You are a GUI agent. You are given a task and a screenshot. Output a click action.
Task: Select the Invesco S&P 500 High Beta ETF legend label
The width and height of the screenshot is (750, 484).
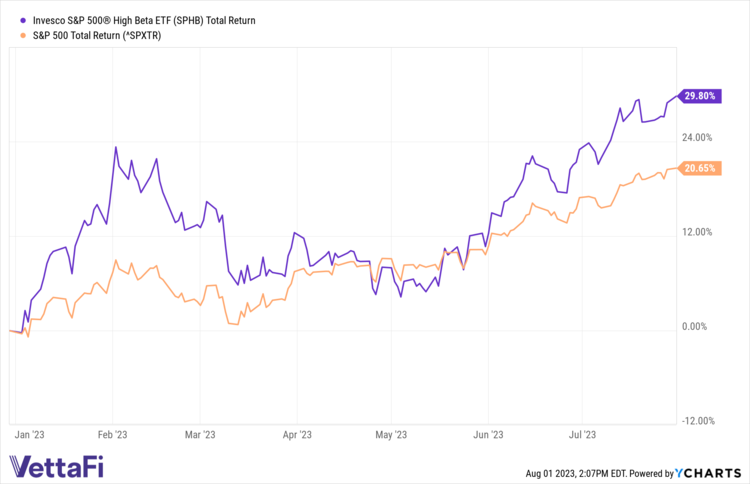click(132, 20)
